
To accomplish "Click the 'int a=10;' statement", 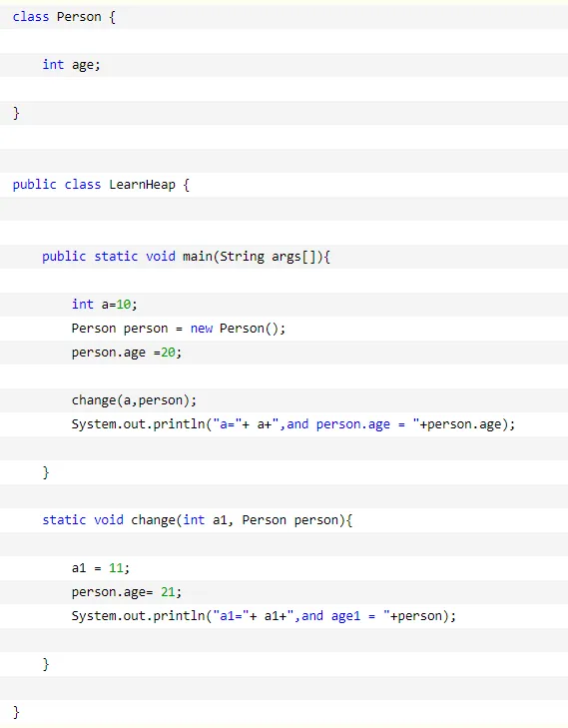I will (105, 305).
